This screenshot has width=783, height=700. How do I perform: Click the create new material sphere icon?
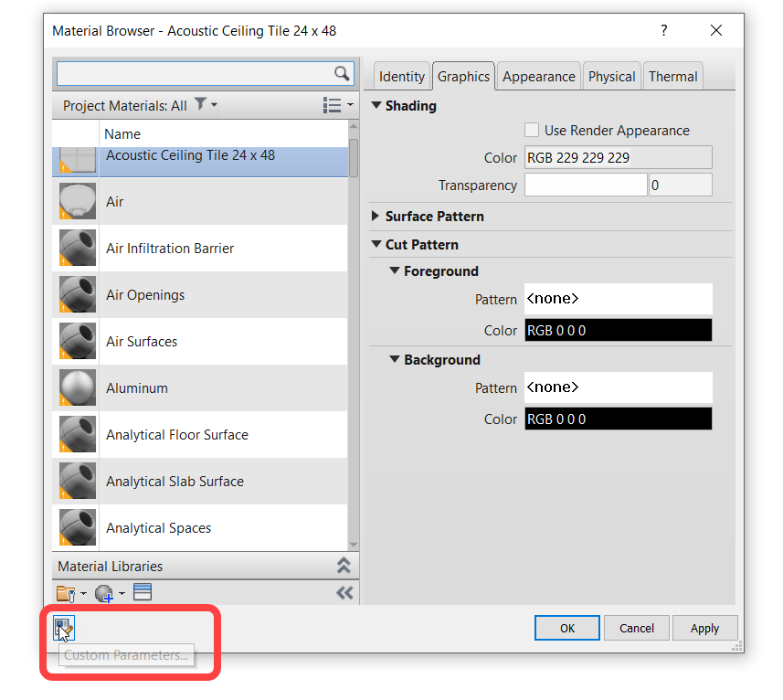coord(103,593)
